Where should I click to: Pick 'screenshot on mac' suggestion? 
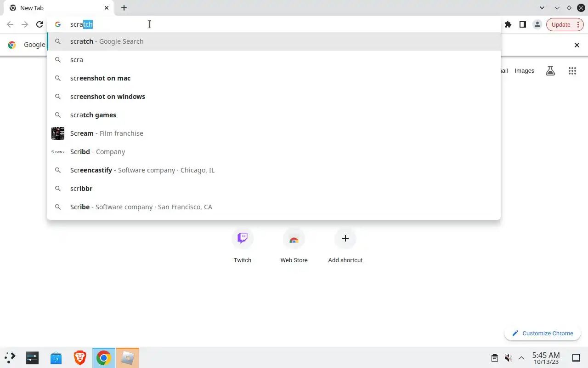[274, 78]
